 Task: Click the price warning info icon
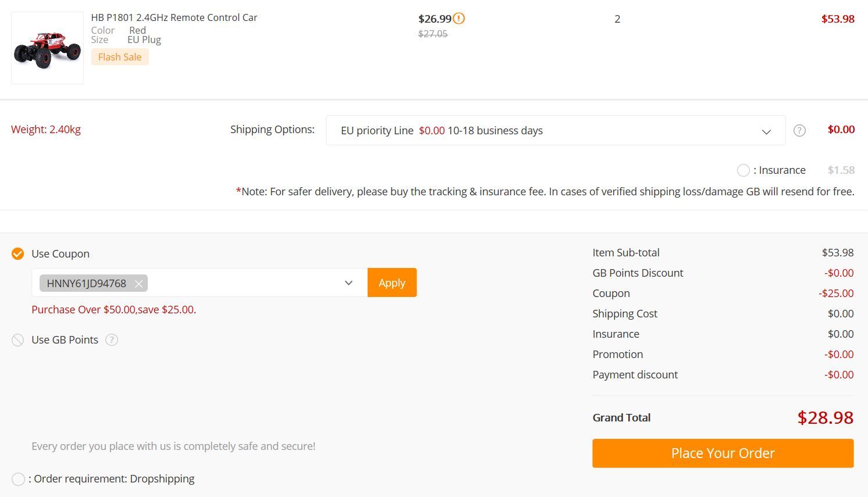[x=459, y=19]
